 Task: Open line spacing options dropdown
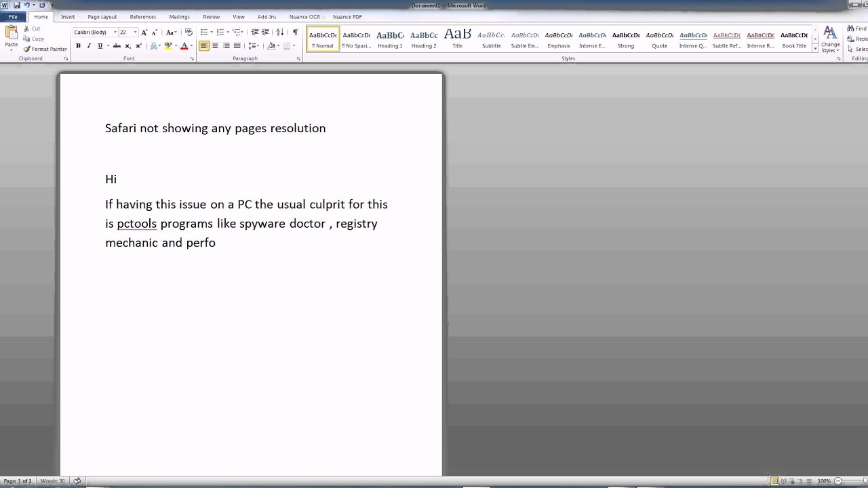click(253, 46)
